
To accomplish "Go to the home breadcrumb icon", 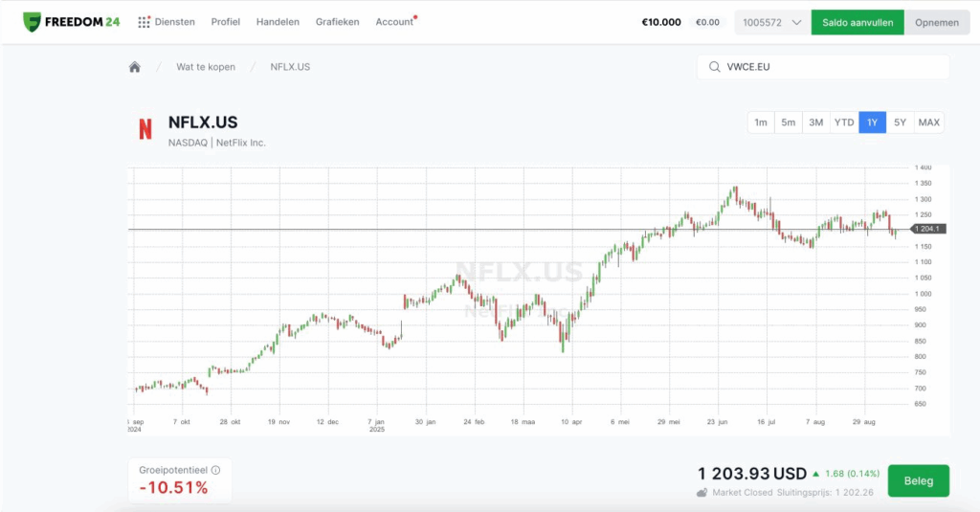I will (135, 67).
